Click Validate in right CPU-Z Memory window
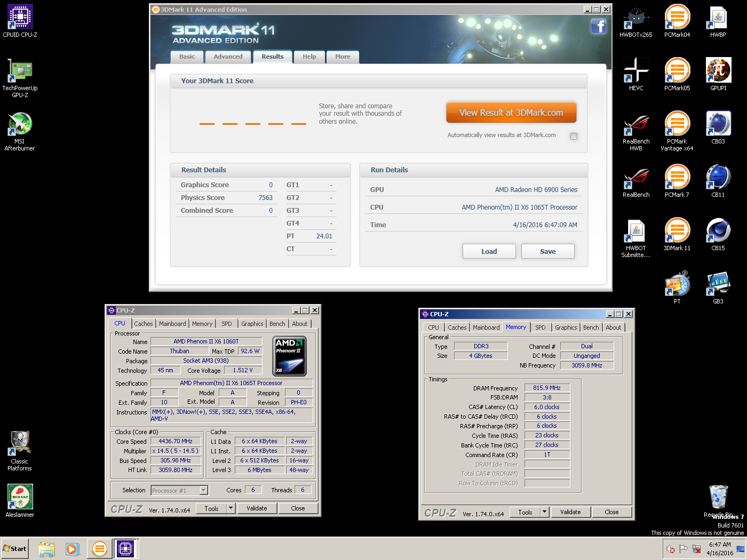Screen dimensions: 747x560 570,512
